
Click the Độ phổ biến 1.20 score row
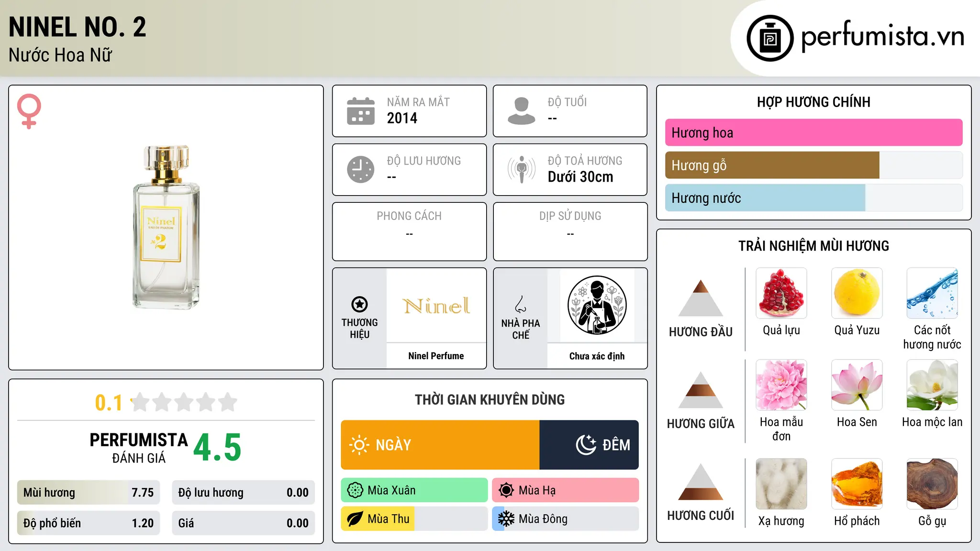89,523
